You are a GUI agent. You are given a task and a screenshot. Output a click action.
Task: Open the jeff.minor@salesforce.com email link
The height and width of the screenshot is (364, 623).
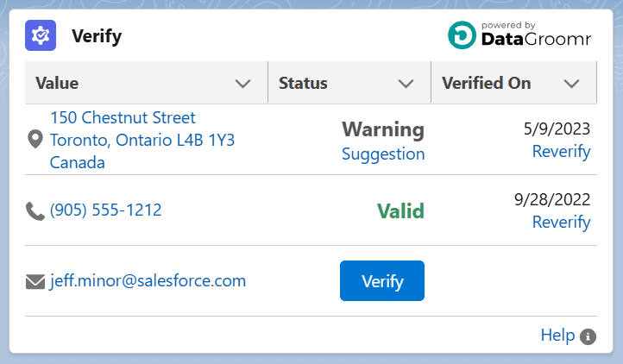click(148, 280)
